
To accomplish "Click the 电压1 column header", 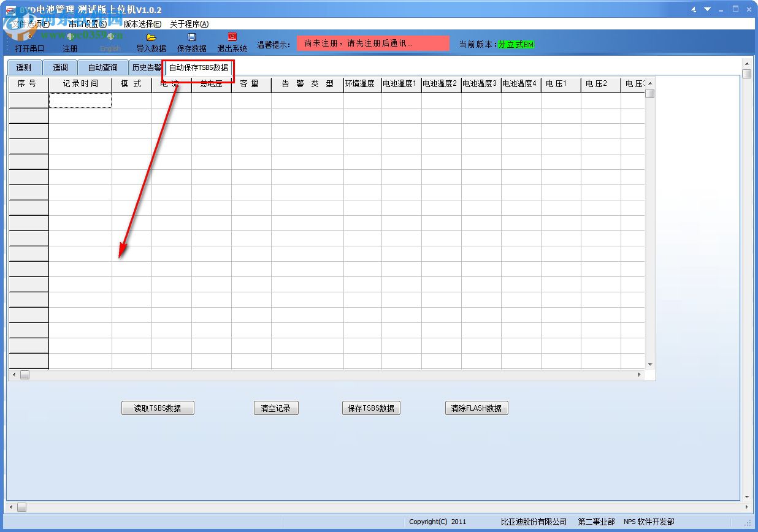I will (561, 84).
